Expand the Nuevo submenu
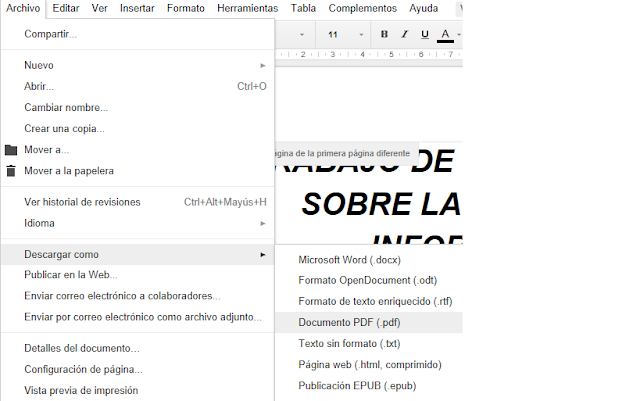 [x=138, y=65]
